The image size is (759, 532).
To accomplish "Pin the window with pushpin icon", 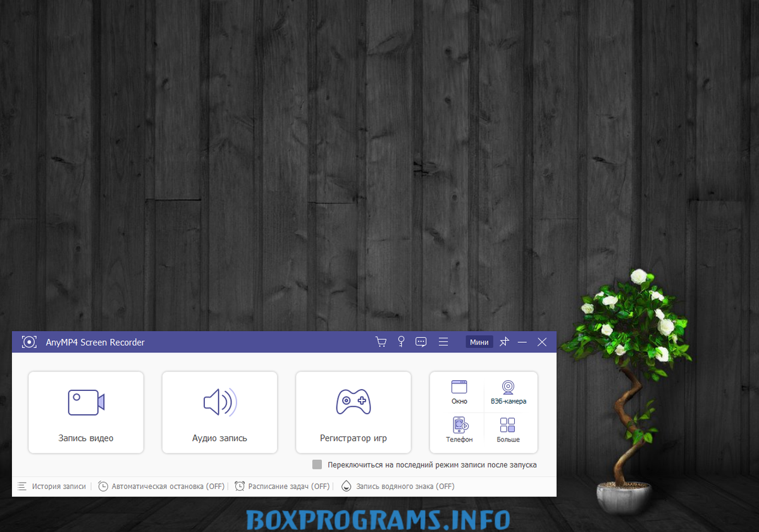I will coord(504,342).
